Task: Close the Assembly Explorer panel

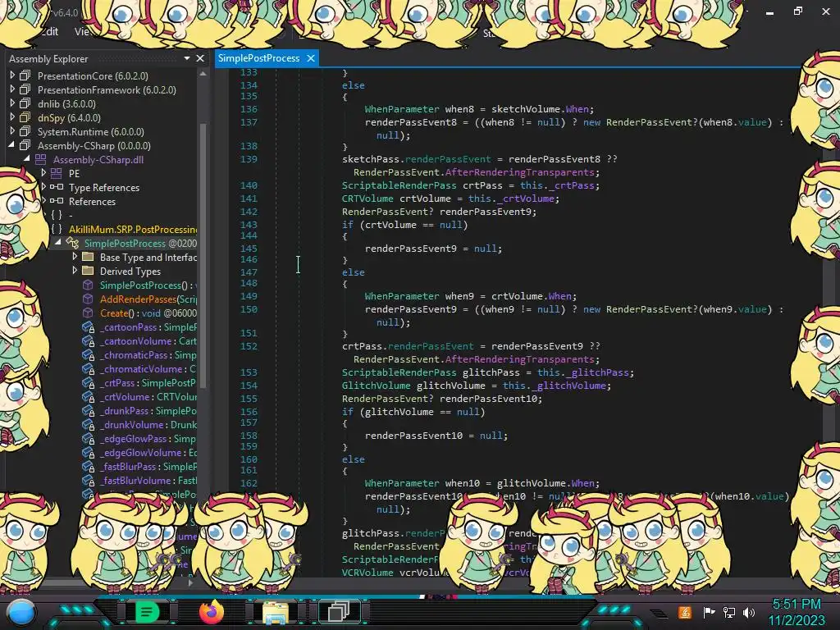Action: click(200, 58)
